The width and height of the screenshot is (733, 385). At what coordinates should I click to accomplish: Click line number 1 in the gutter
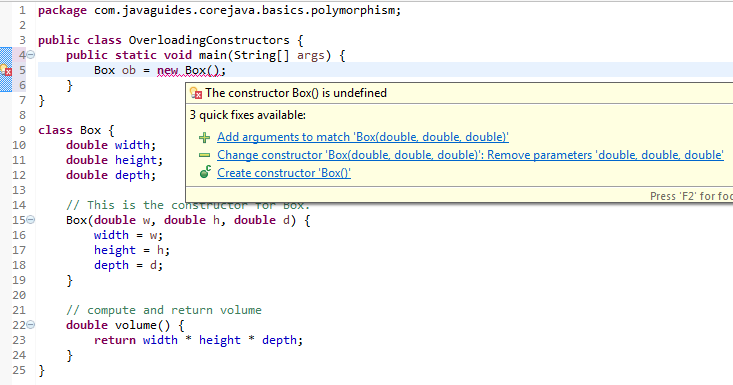click(22, 10)
